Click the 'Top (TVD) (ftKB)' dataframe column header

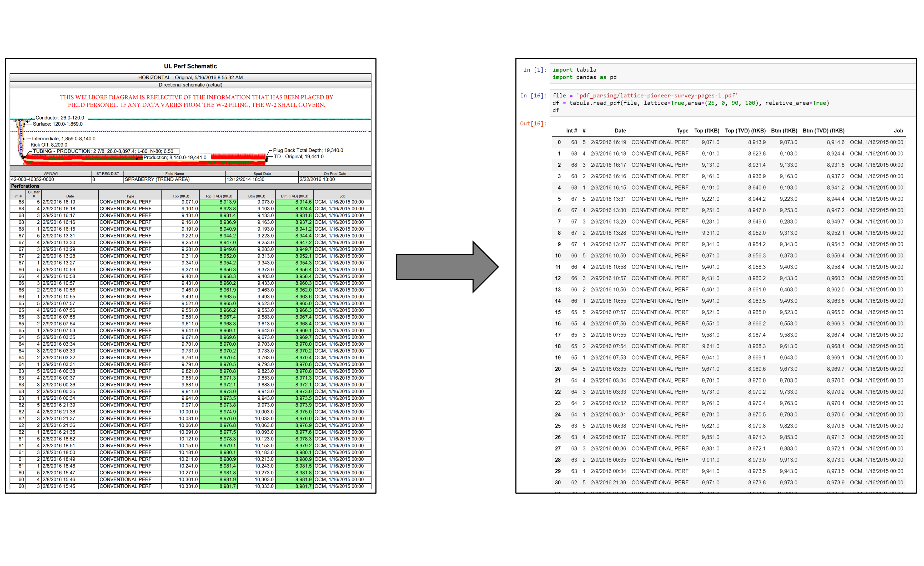[x=745, y=131]
